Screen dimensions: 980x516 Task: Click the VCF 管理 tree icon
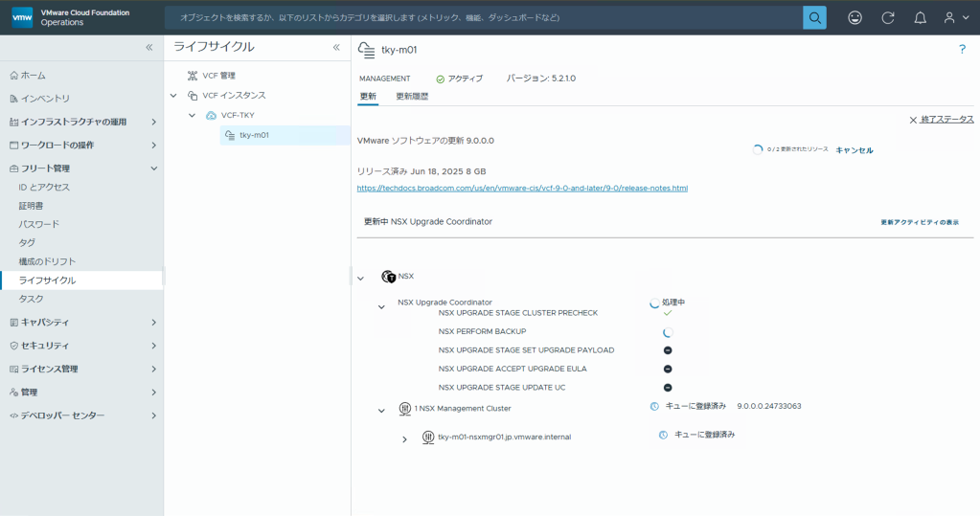pyautogui.click(x=193, y=76)
